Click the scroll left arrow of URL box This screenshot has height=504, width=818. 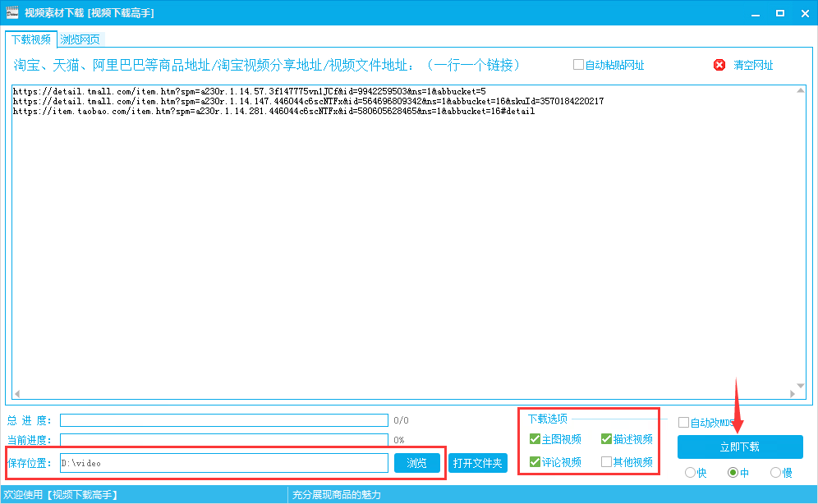[17, 394]
